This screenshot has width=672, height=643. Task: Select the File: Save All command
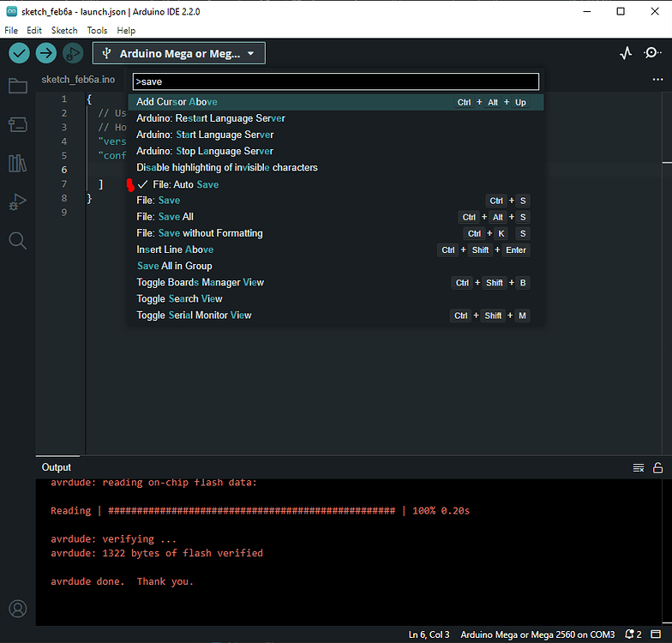336,217
